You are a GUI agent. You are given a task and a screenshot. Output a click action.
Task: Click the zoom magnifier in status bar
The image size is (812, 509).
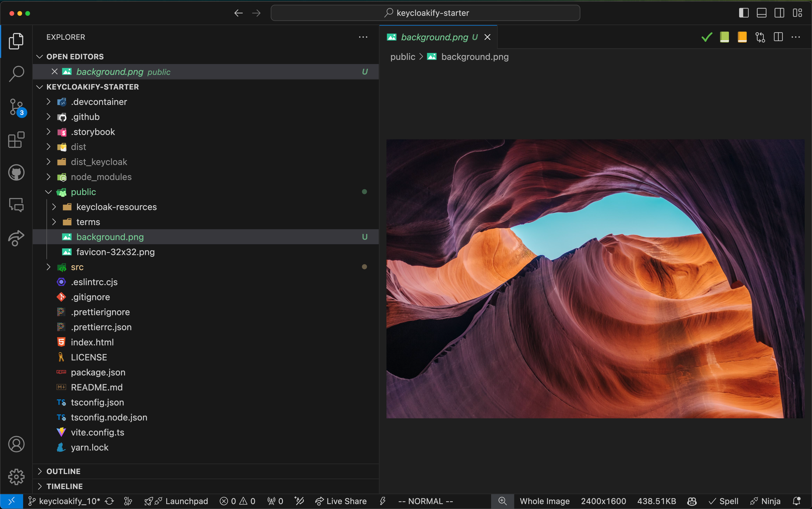click(502, 501)
